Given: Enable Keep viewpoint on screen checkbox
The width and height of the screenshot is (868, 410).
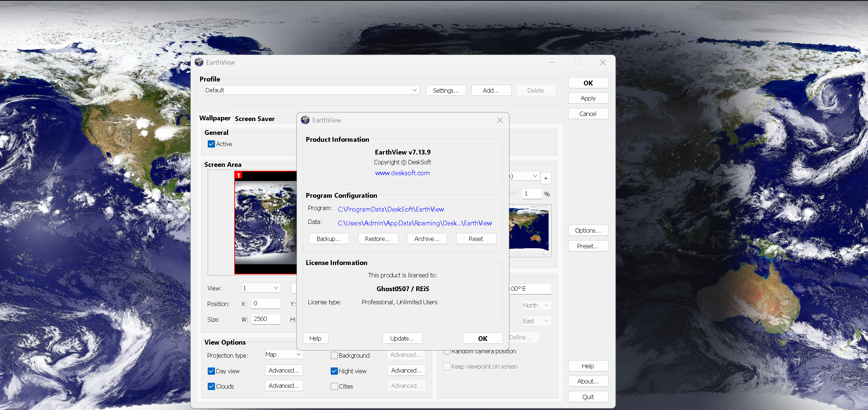Looking at the screenshot, I should tap(447, 366).
